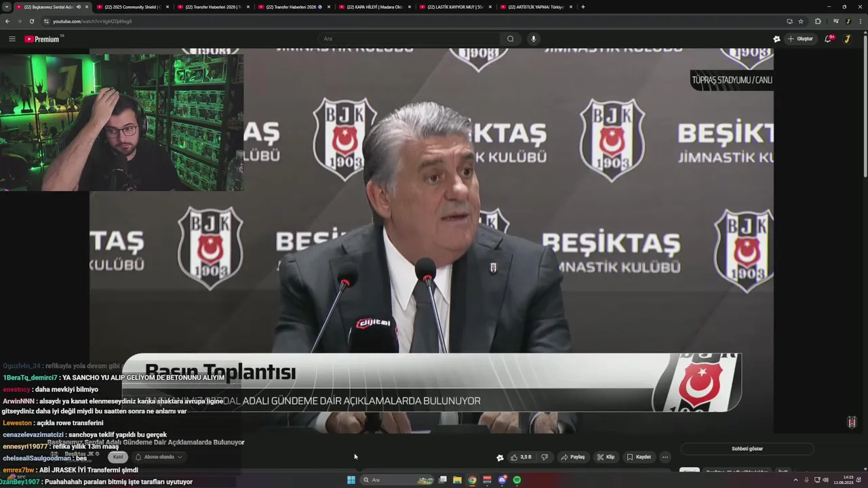
Task: Switch to ARTİSTLİK YAPMA Türkiye tab
Action: tap(536, 7)
